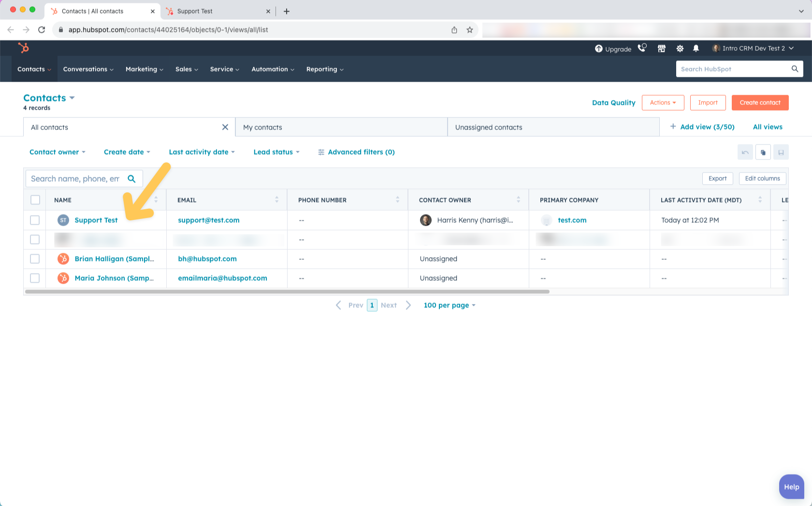
Task: Click the Export button
Action: click(x=717, y=178)
